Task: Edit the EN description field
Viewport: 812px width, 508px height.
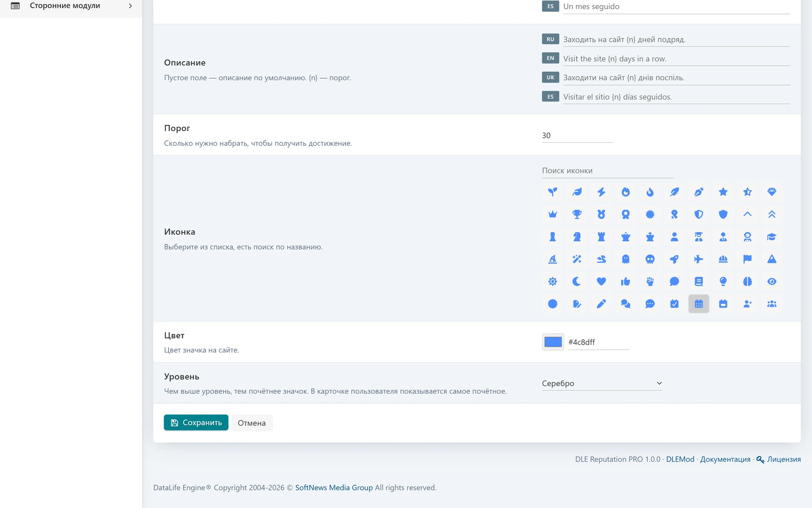Action: 676,58
